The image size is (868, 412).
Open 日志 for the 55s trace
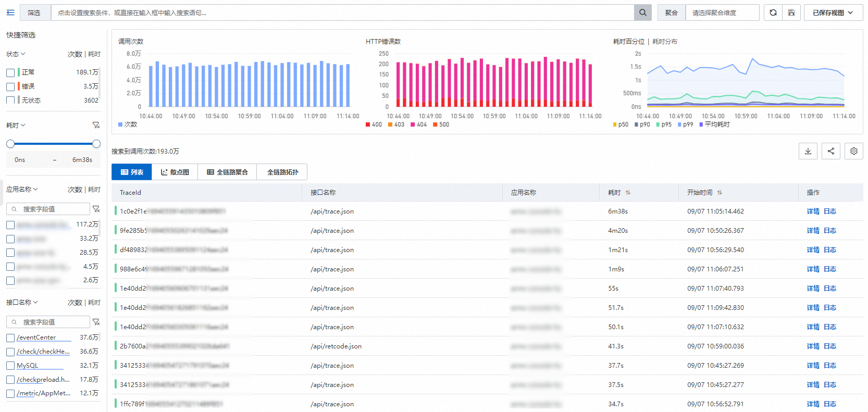point(830,289)
